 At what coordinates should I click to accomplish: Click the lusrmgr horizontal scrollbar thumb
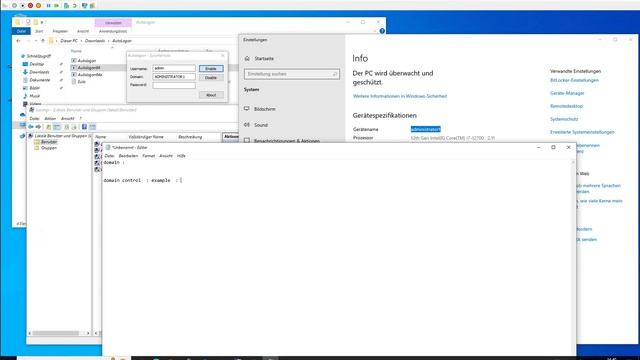[56, 333]
